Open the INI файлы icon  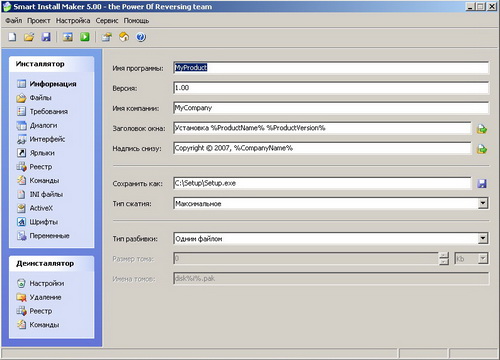pyautogui.click(x=21, y=194)
